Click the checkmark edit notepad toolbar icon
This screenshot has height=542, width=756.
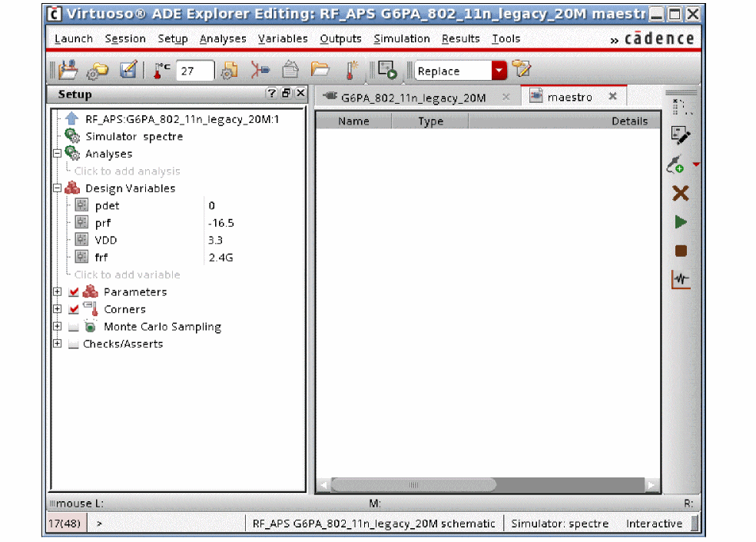[x=128, y=70]
